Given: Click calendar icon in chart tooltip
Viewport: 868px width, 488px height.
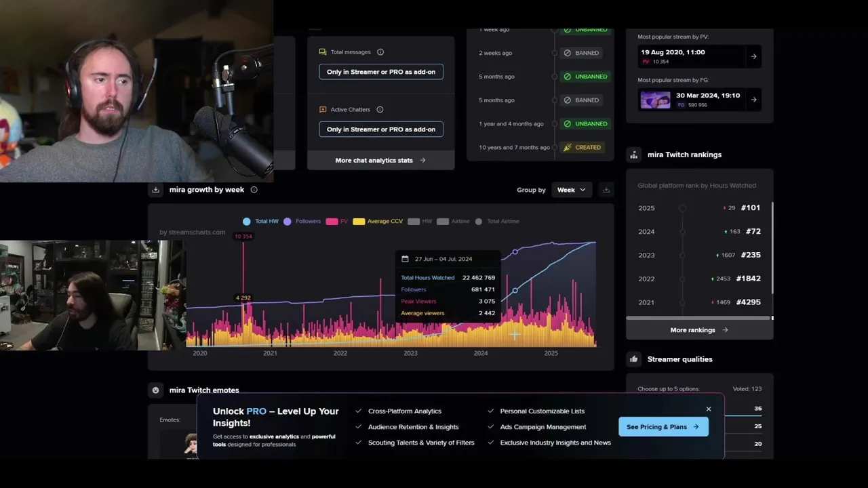Looking at the screenshot, I should (406, 259).
